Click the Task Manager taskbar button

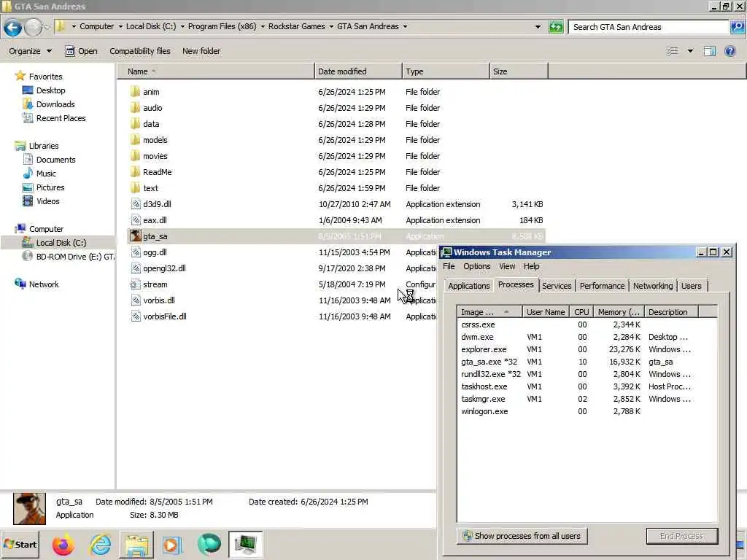click(245, 544)
